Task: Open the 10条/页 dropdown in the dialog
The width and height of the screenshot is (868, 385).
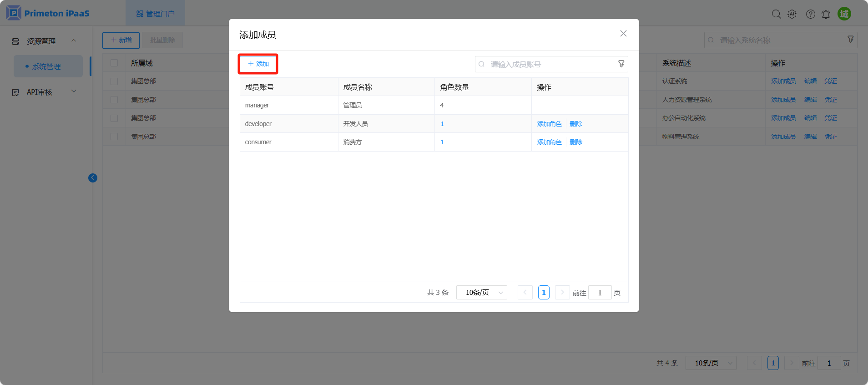Action: point(482,293)
